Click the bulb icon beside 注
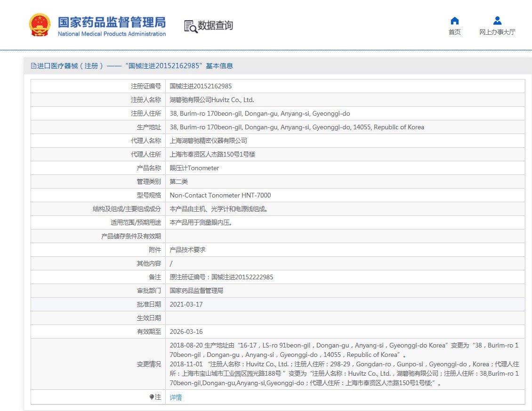The height and width of the screenshot is (411, 532). (x=152, y=397)
